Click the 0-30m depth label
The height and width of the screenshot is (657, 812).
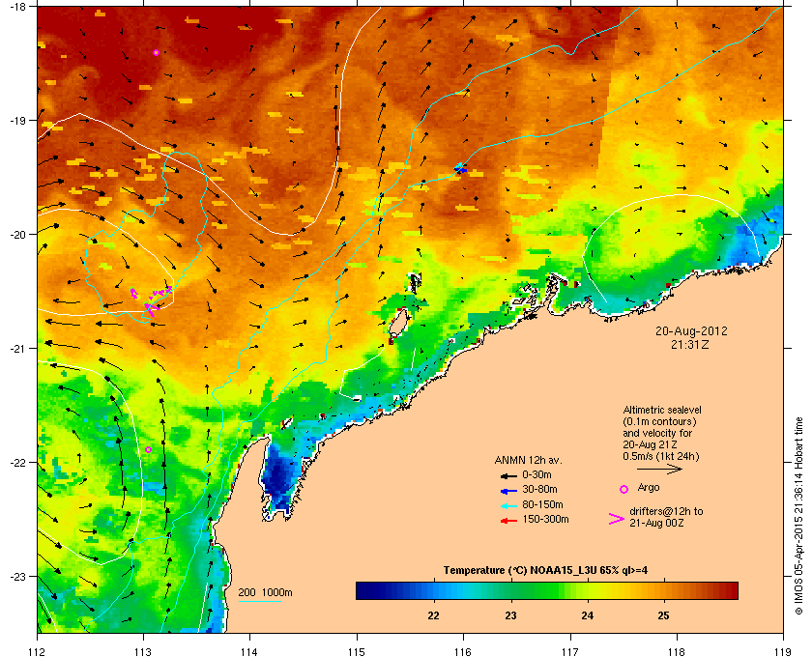pyautogui.click(x=536, y=474)
